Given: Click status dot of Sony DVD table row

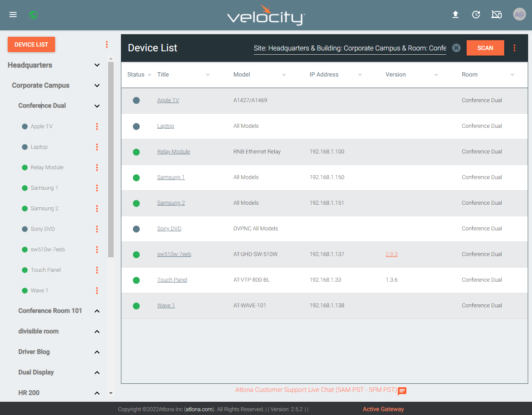Looking at the screenshot, I should click(136, 229).
